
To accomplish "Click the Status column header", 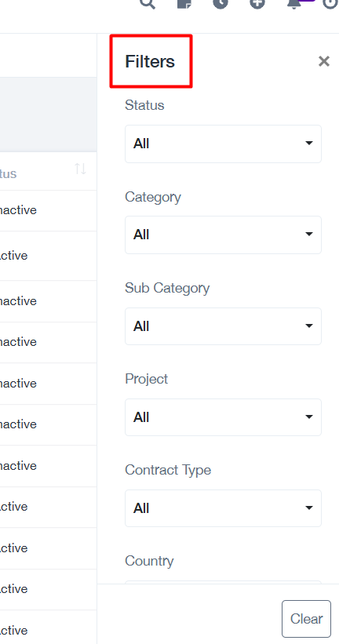I will [8, 173].
